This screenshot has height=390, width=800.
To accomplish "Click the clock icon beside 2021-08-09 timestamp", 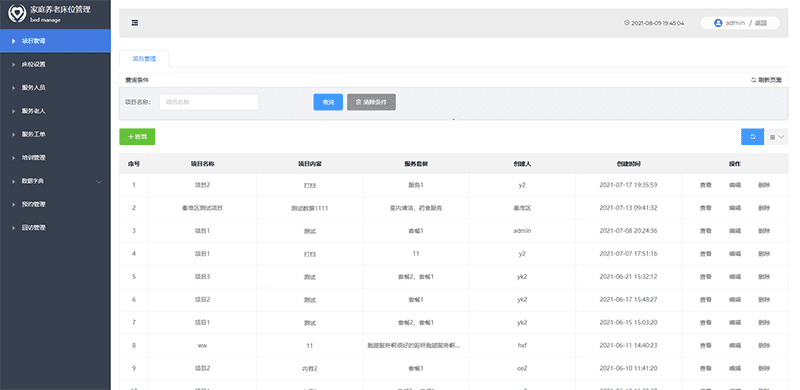I will [x=627, y=23].
